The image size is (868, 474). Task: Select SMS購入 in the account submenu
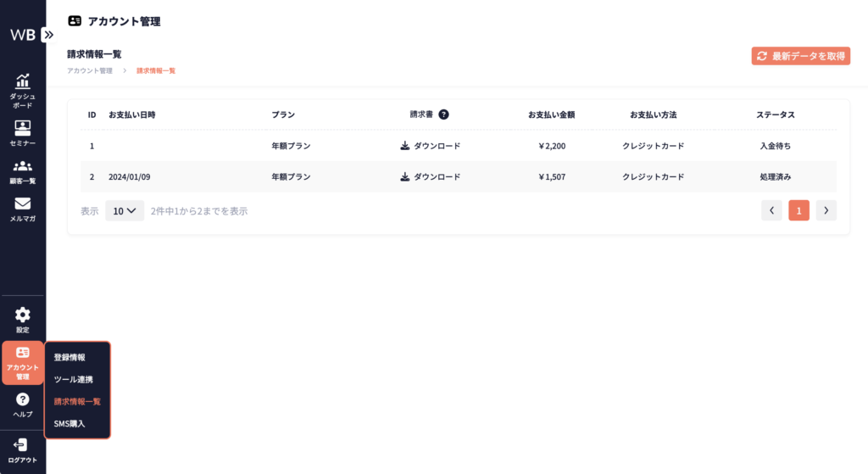click(x=70, y=423)
